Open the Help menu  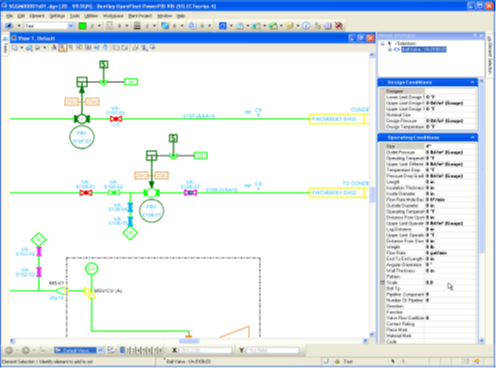pos(181,16)
